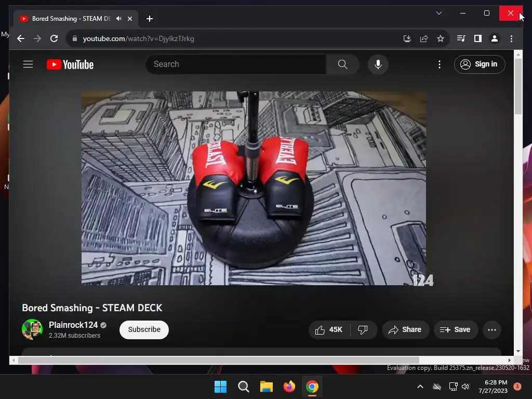The width and height of the screenshot is (532, 399).
Task: Subscribe to Plainrock124
Action: 144,329
